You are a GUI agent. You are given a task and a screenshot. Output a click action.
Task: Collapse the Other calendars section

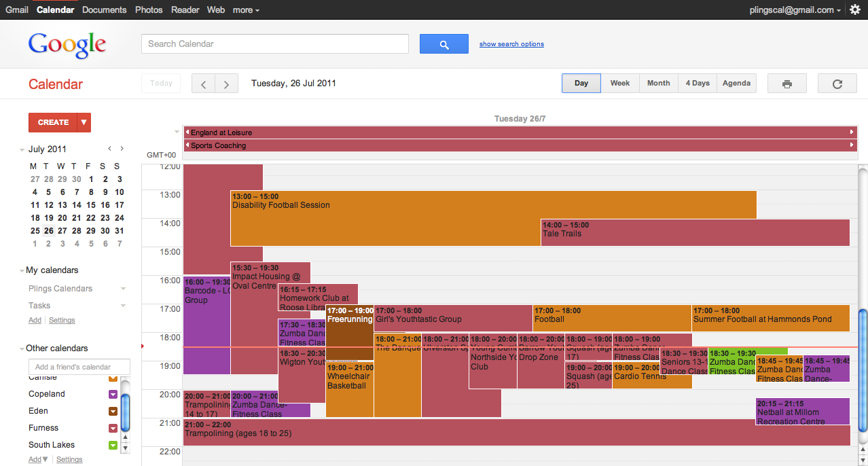(22, 348)
